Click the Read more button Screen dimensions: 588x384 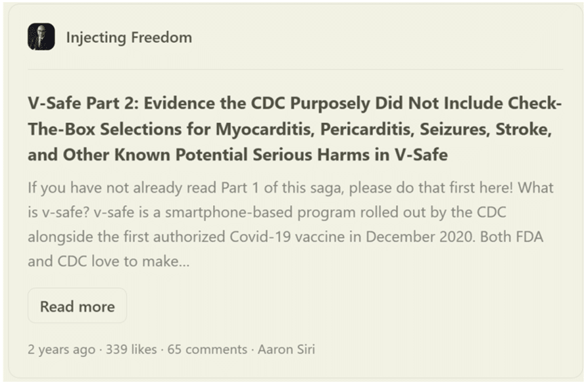point(77,306)
